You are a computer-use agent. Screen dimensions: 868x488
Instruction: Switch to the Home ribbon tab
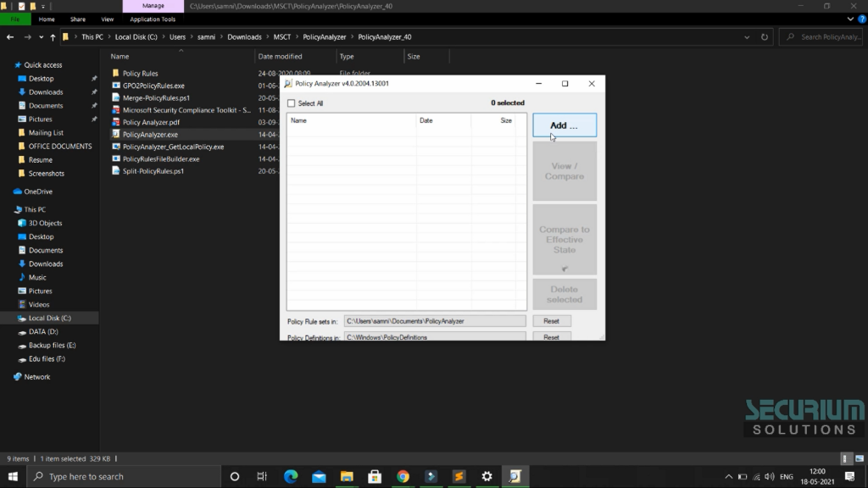point(47,19)
